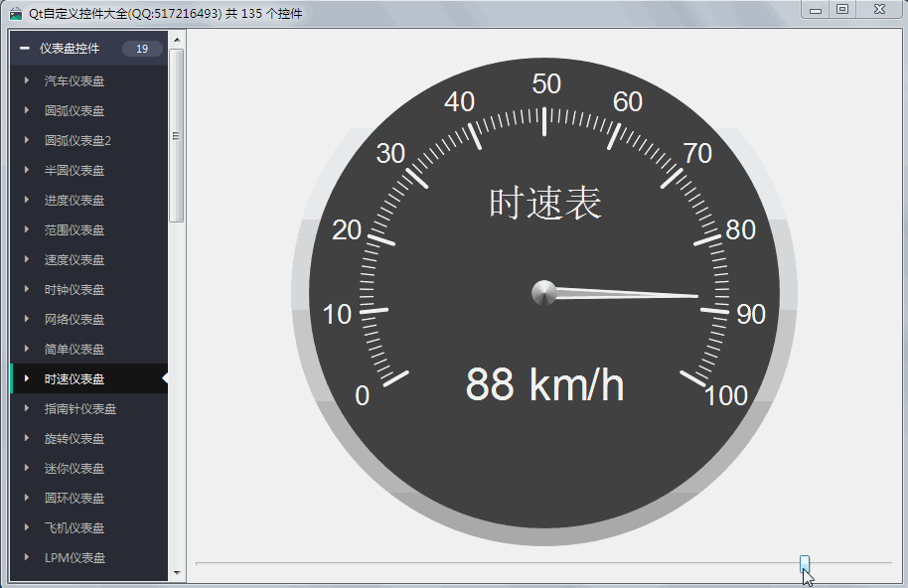Screen dimensions: 908x588
Task: Click the triangle icon next to 简单仪表盘
Action: [27, 350]
